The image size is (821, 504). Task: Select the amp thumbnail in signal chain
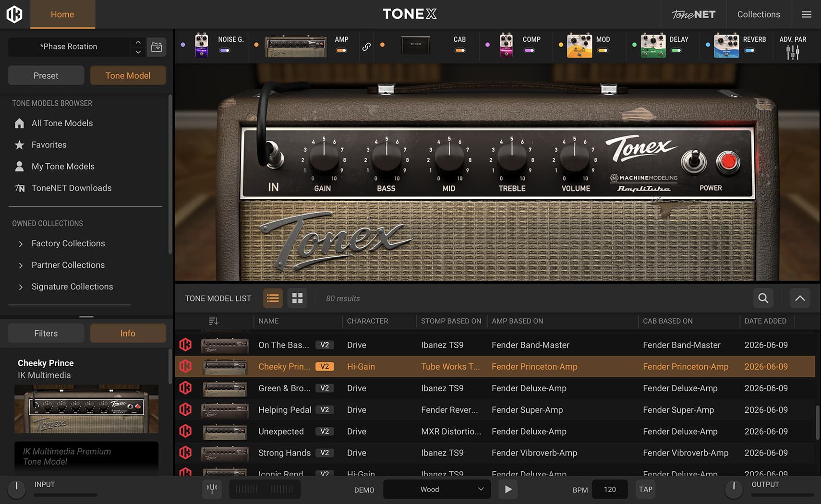click(x=296, y=47)
